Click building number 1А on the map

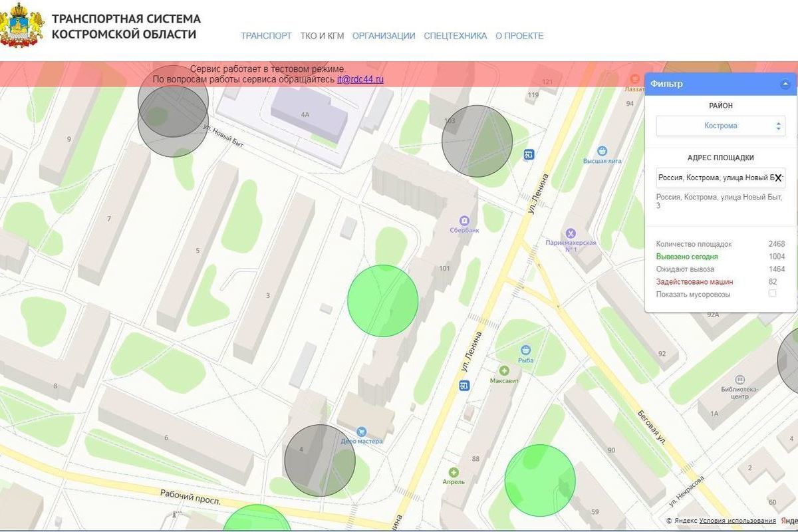pos(714,414)
